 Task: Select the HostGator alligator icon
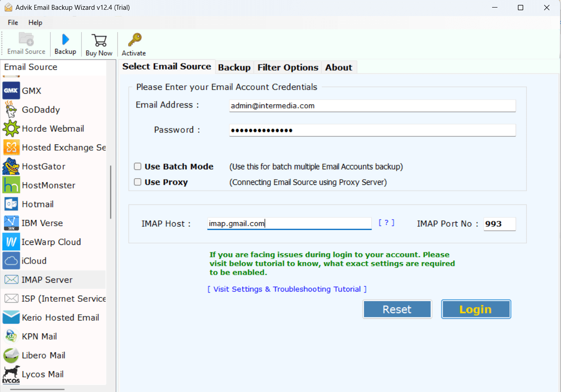click(x=11, y=166)
